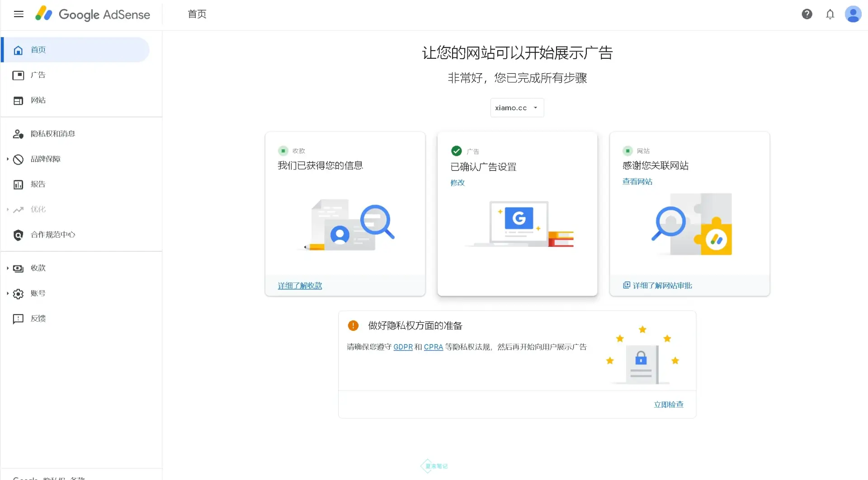Viewport: 868px width, 480px height.
Task: Click the 广告 card laptop illustration
Action: (x=519, y=224)
